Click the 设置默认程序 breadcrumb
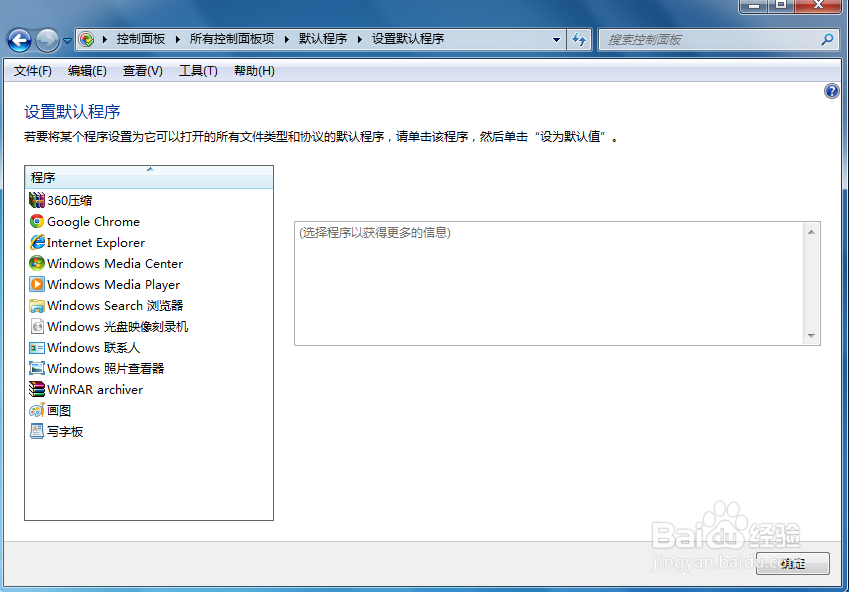 tap(408, 39)
